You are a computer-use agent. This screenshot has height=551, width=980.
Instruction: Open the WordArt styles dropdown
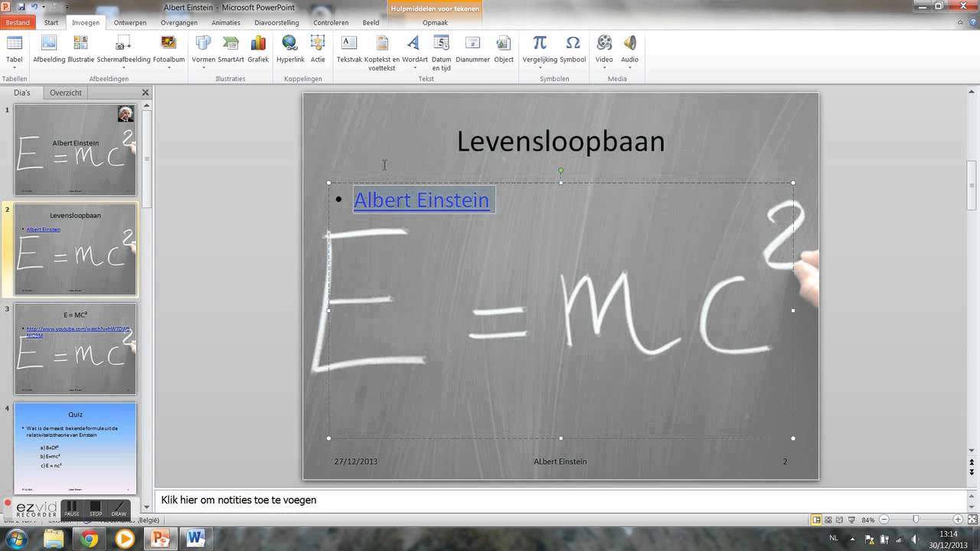coord(414,52)
